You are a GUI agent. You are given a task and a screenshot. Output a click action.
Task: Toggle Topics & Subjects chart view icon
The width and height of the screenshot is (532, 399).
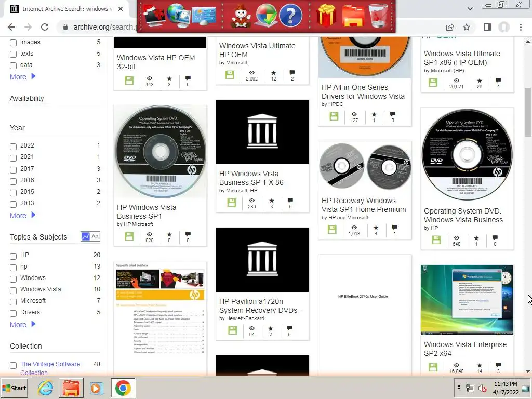tap(85, 236)
